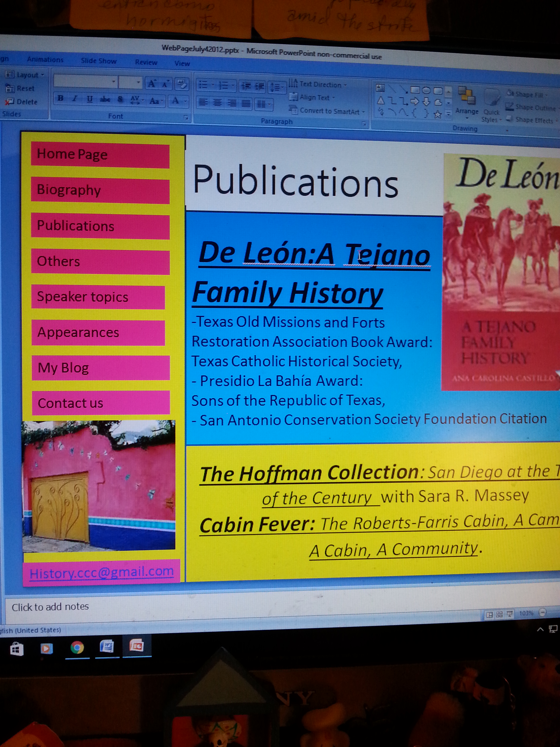The image size is (560, 747).
Task: Open the Font Color dropdown arrow
Action: pyautogui.click(x=185, y=101)
